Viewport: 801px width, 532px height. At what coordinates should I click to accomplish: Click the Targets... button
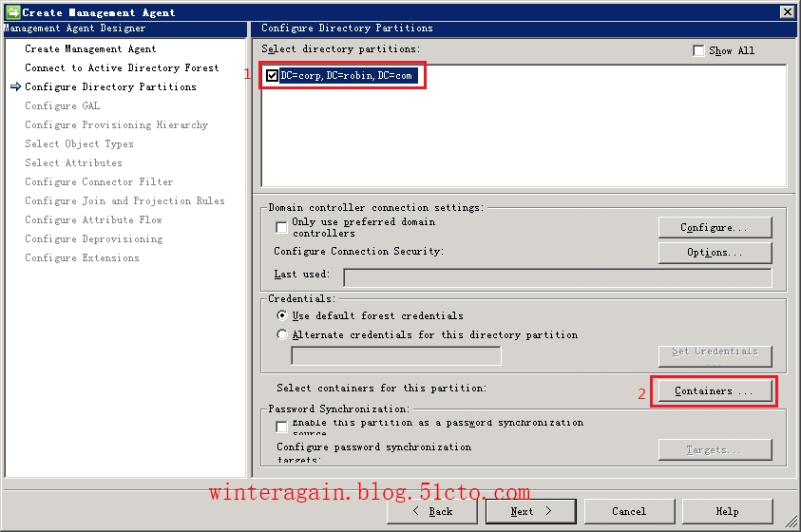[x=715, y=449]
